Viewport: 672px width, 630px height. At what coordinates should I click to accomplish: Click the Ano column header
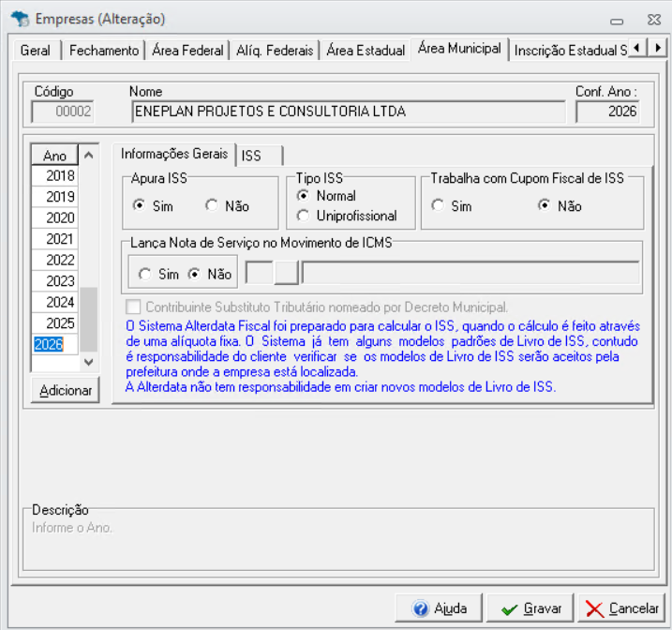point(55,155)
